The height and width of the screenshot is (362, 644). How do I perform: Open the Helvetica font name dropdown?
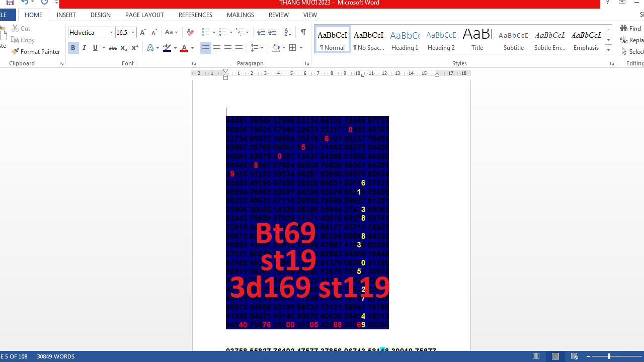[111, 32]
